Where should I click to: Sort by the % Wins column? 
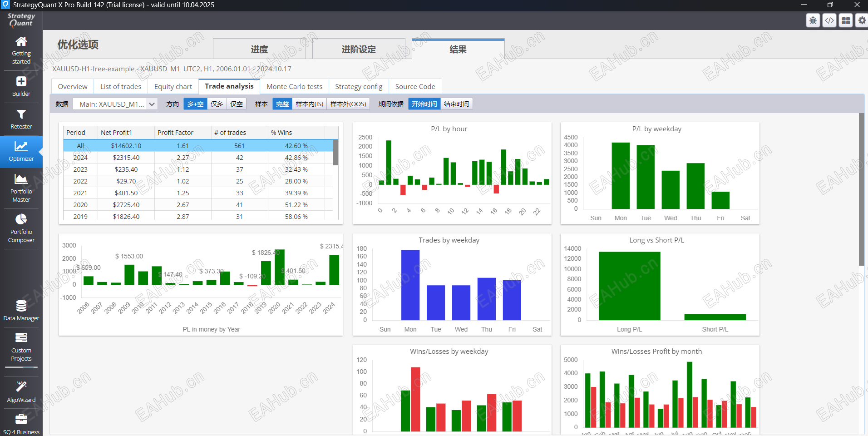pos(296,133)
